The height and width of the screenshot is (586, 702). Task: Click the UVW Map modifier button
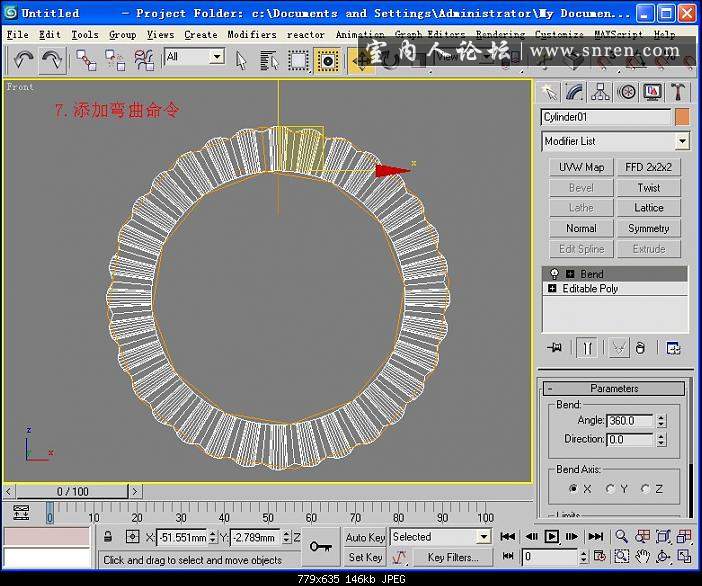(x=581, y=167)
